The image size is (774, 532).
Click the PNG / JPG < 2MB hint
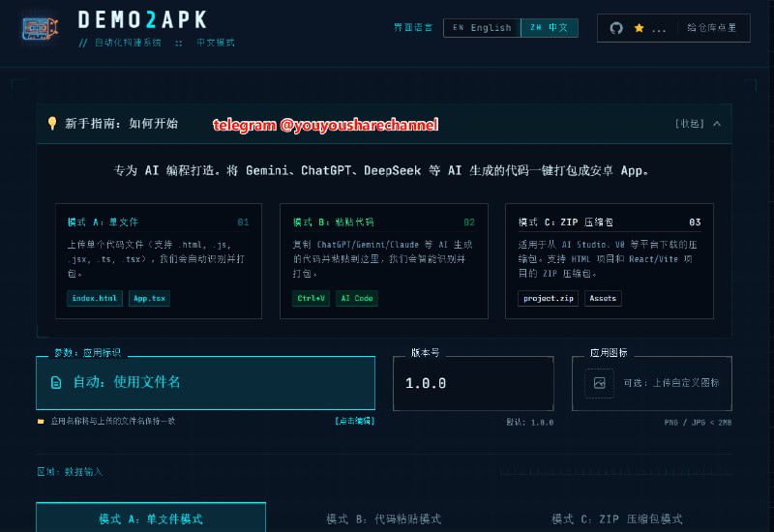698,423
